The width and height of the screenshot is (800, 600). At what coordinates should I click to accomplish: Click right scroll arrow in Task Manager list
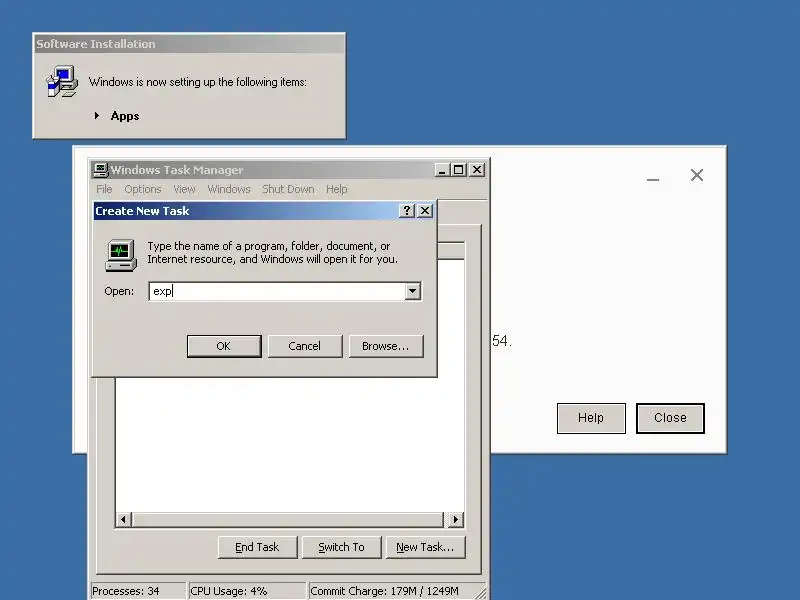455,520
